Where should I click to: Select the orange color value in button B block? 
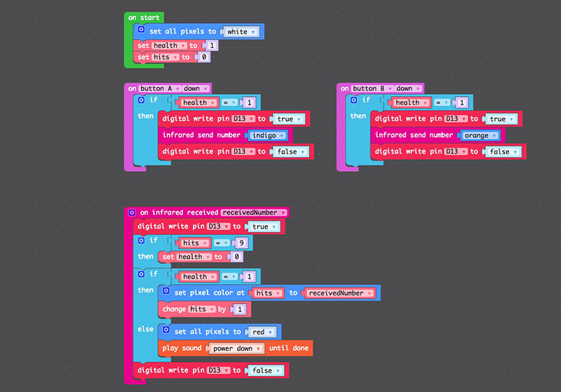click(480, 135)
